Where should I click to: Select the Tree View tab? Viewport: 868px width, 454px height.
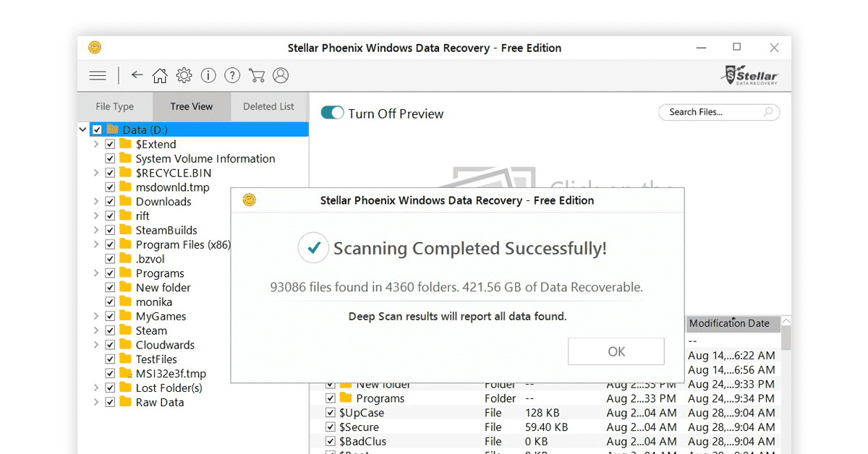tap(192, 107)
